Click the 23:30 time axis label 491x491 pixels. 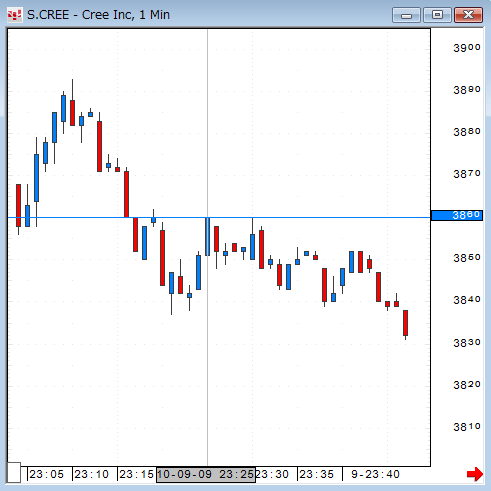coord(272,474)
